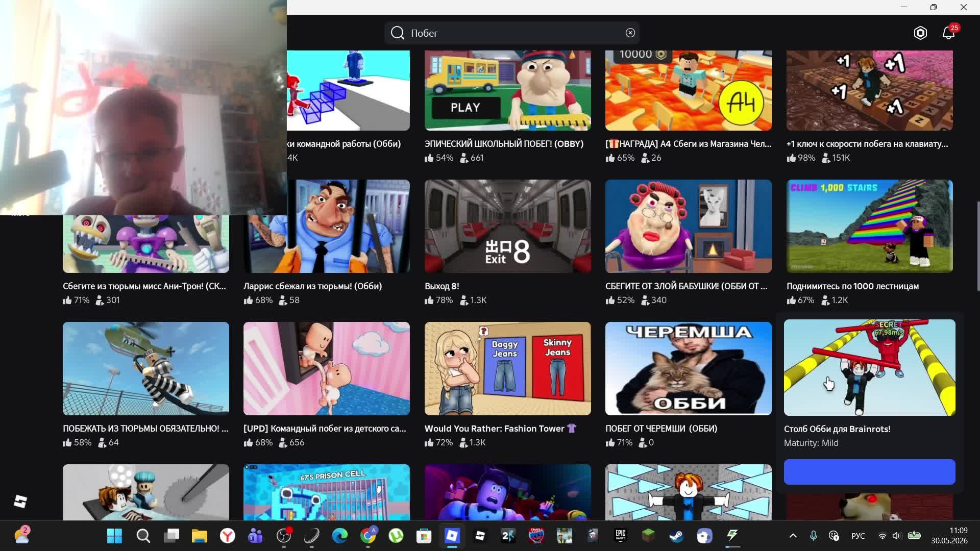Open the Baggy Jeans vs Skinny Jeans thumbnail
This screenshot has height=551, width=980.
click(507, 368)
